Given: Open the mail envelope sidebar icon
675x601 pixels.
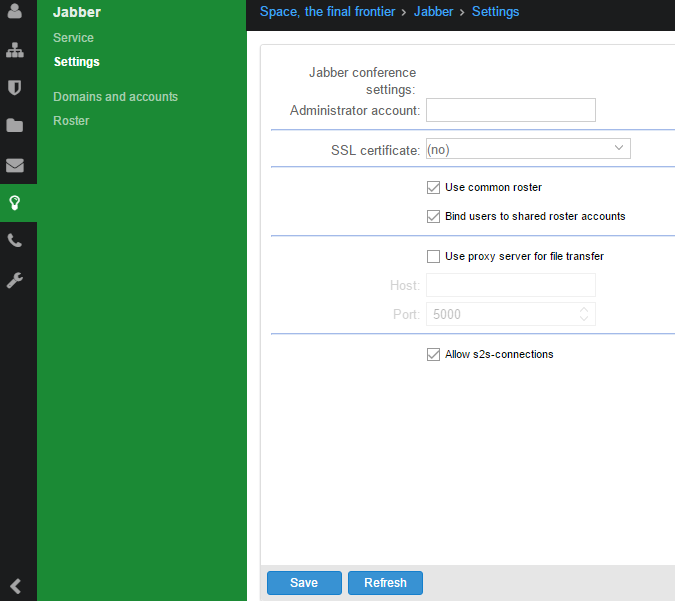Looking at the screenshot, I should (x=15, y=165).
